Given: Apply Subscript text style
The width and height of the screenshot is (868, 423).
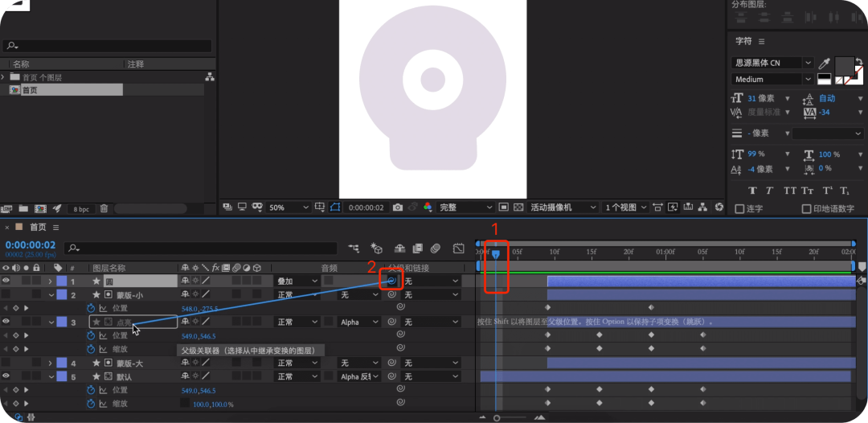Looking at the screenshot, I should click(845, 191).
